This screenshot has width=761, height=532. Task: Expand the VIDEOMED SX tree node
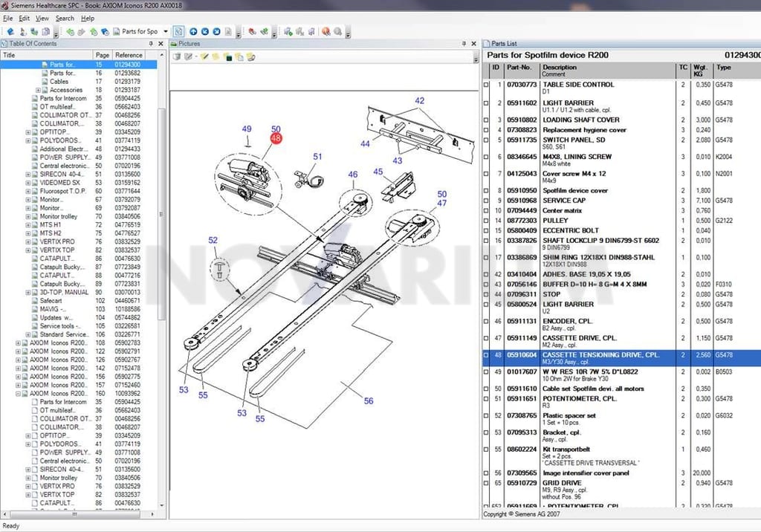[x=27, y=183]
